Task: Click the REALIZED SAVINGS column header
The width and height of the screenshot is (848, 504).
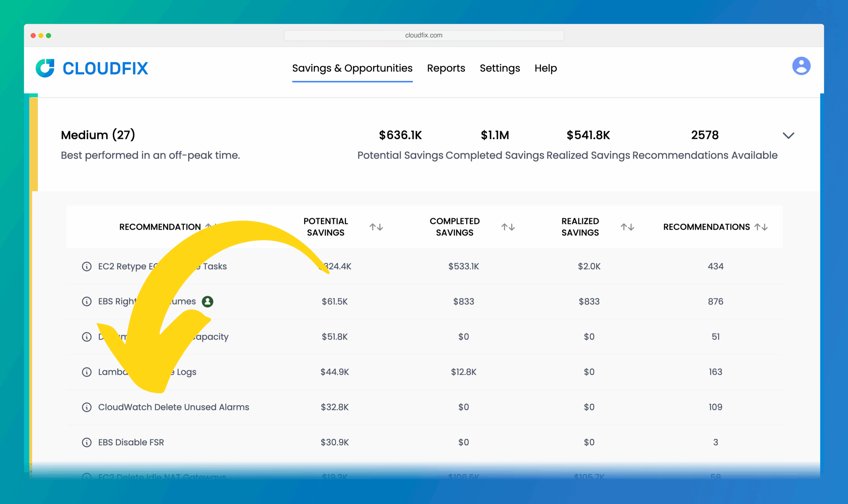Action: (x=580, y=227)
